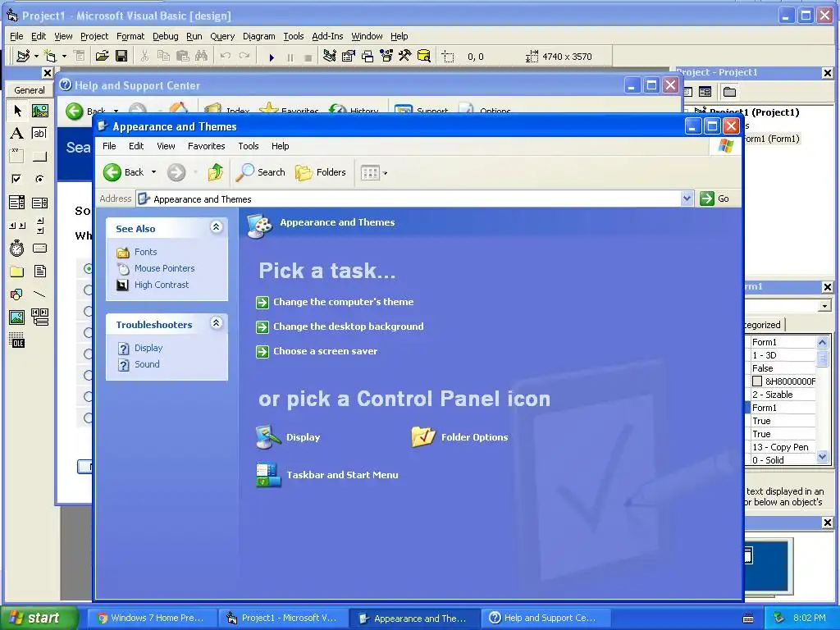Image resolution: width=840 pixels, height=630 pixels.
Task: Open the Object Browser toolbar icon
Action: 386,57
